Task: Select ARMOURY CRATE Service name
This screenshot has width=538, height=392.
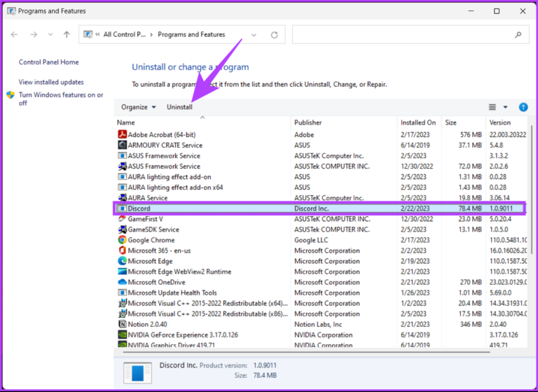Action: tap(165, 145)
